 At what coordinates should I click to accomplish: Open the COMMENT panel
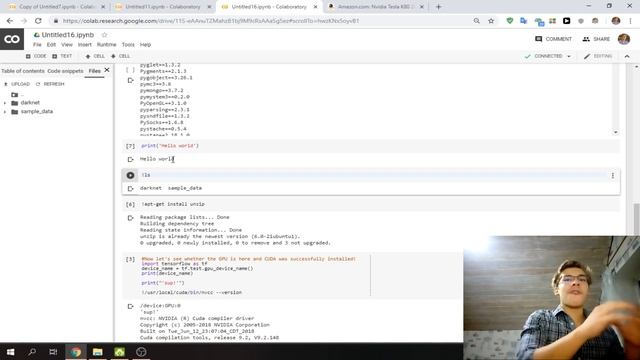pos(553,39)
